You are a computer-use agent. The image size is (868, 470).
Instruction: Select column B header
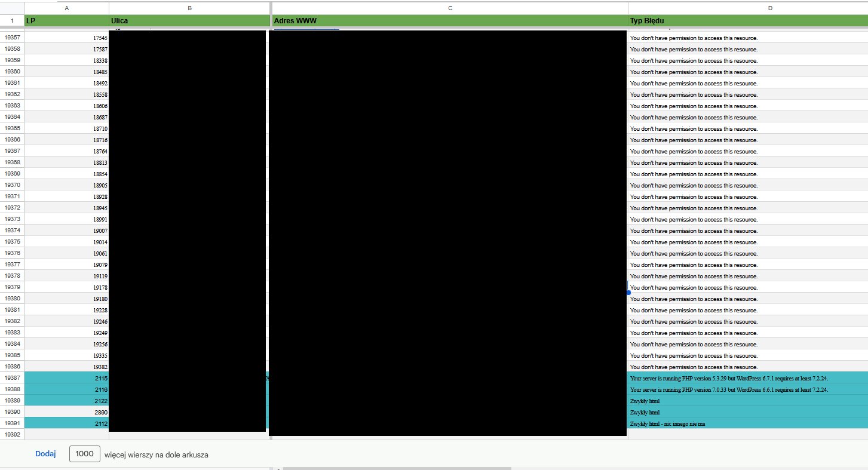(x=189, y=8)
